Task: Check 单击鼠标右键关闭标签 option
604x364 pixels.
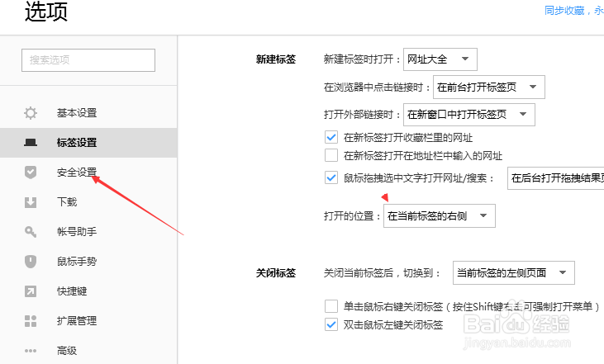Action: point(331,307)
